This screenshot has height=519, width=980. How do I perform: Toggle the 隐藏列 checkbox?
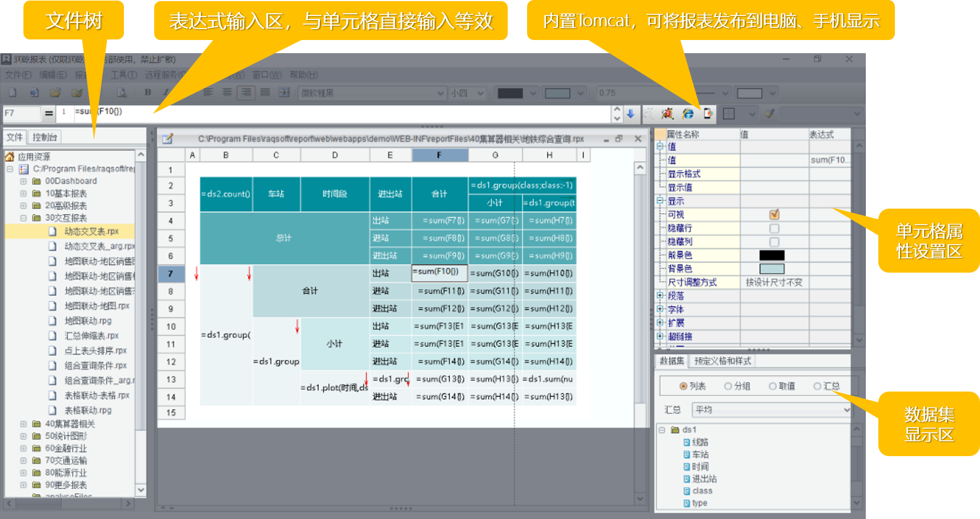coord(774,242)
